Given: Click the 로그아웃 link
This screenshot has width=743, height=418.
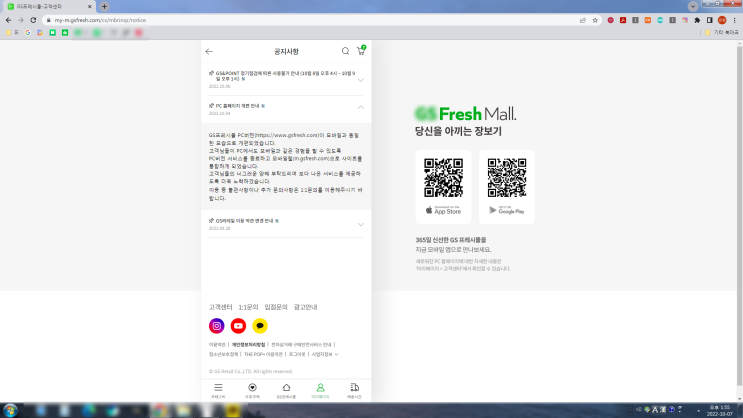Looking at the screenshot, I should (297, 354).
